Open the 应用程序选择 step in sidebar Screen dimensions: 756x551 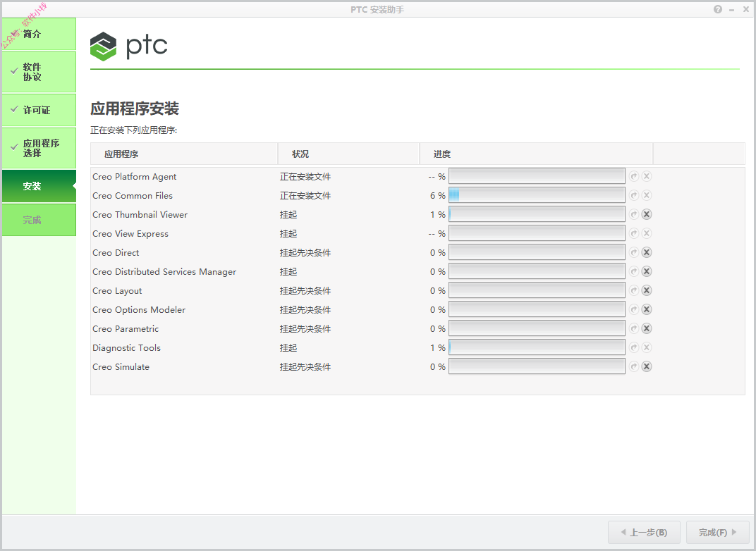[x=39, y=148]
